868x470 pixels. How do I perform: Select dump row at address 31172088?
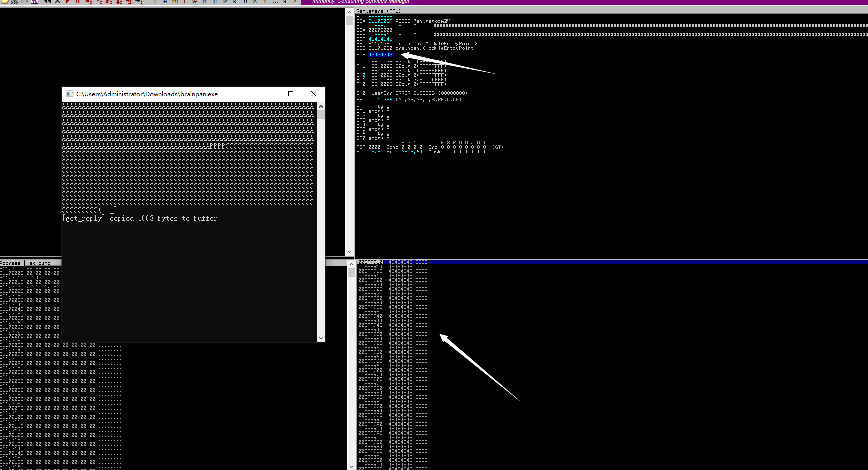(61, 345)
